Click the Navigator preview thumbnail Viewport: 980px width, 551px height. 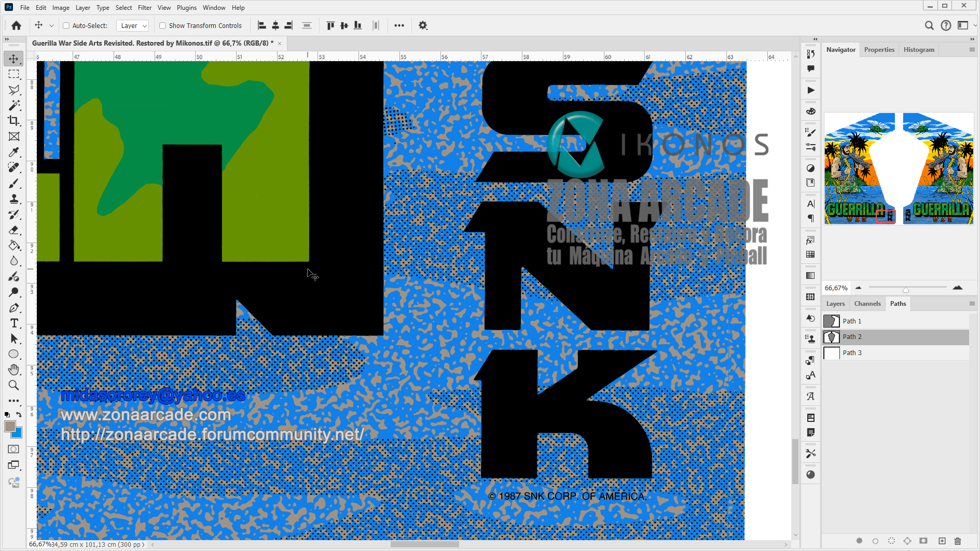899,168
